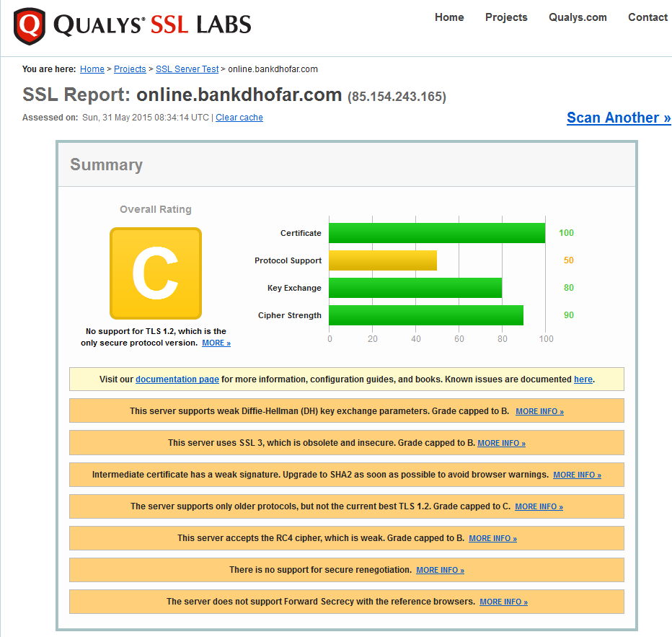The width and height of the screenshot is (672, 637).
Task: Click the yellow C overall rating badge
Action: click(156, 273)
